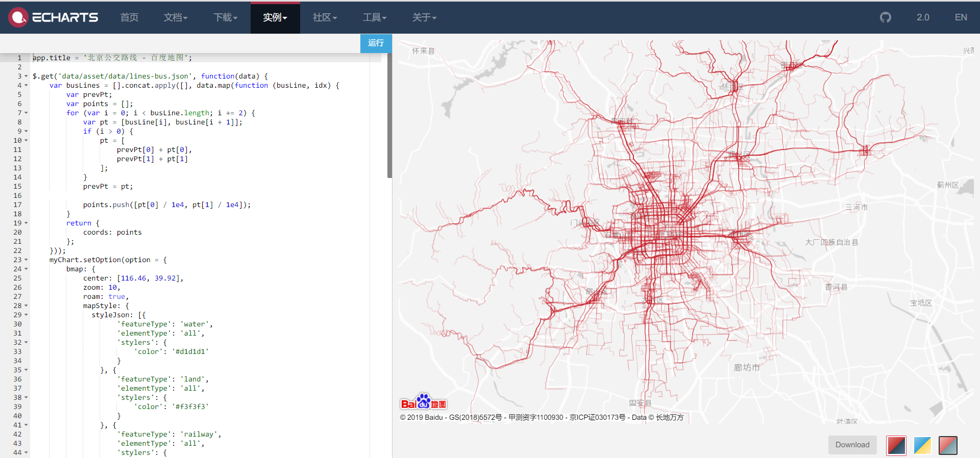This screenshot has height=458, width=980.
Task: Collapse mapStyle fold at line 28
Action: tap(26, 306)
